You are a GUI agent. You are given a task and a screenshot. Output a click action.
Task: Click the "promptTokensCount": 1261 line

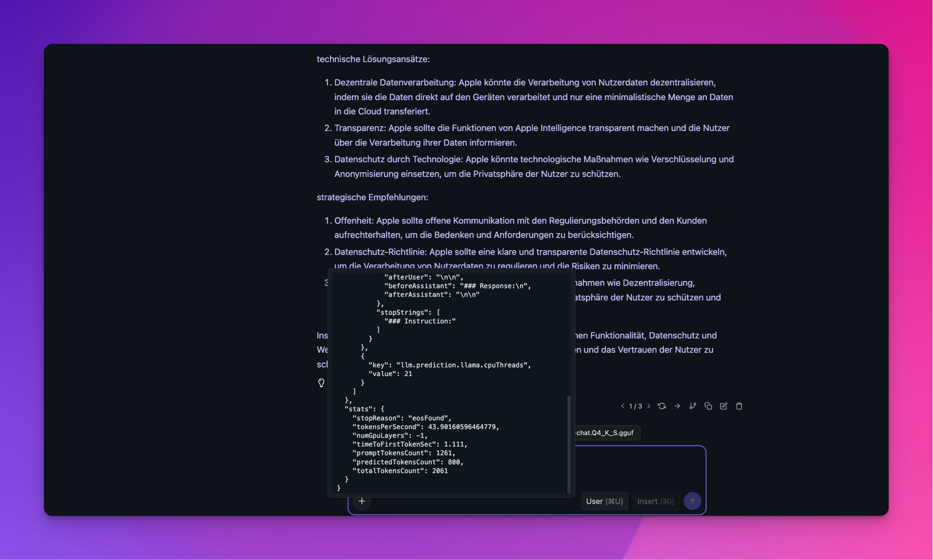(x=404, y=453)
